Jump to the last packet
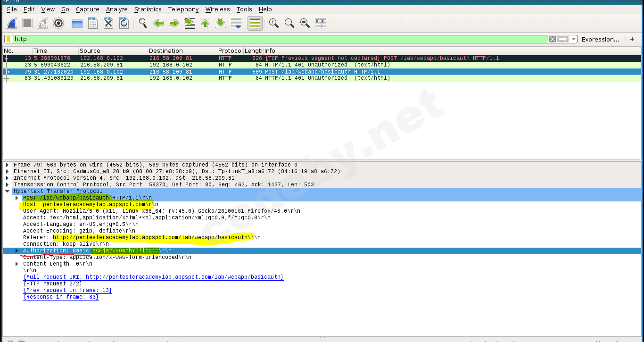 point(221,23)
